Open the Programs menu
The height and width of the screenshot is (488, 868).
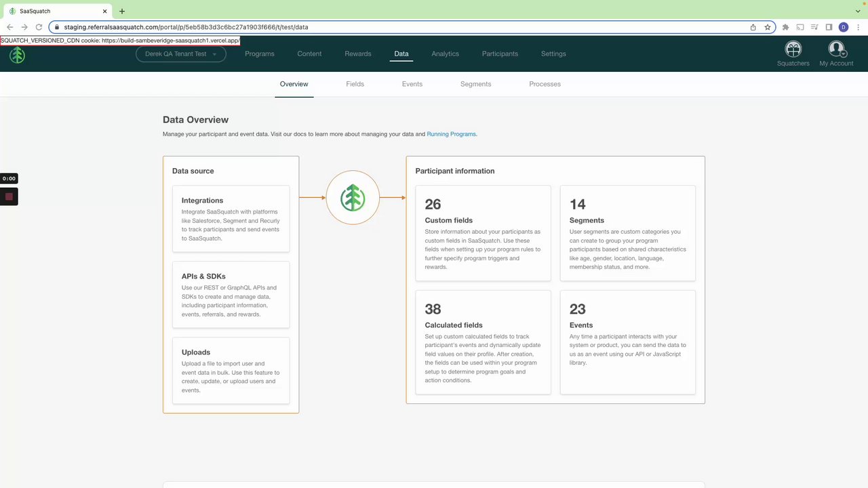click(260, 54)
